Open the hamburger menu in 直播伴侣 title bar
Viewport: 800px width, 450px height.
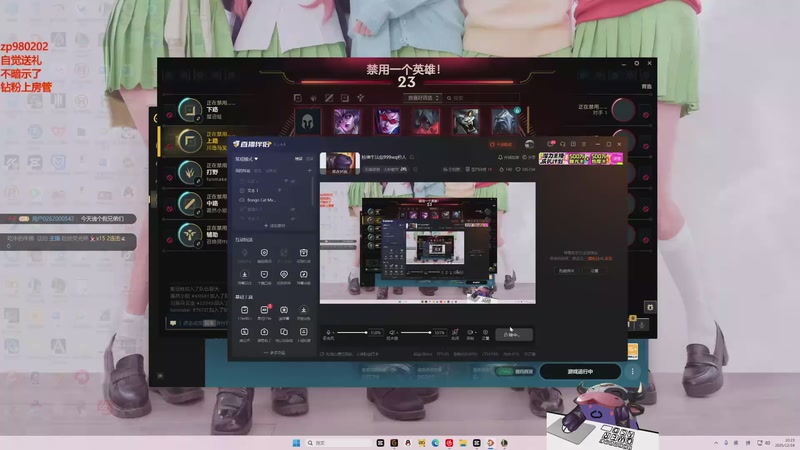point(584,144)
